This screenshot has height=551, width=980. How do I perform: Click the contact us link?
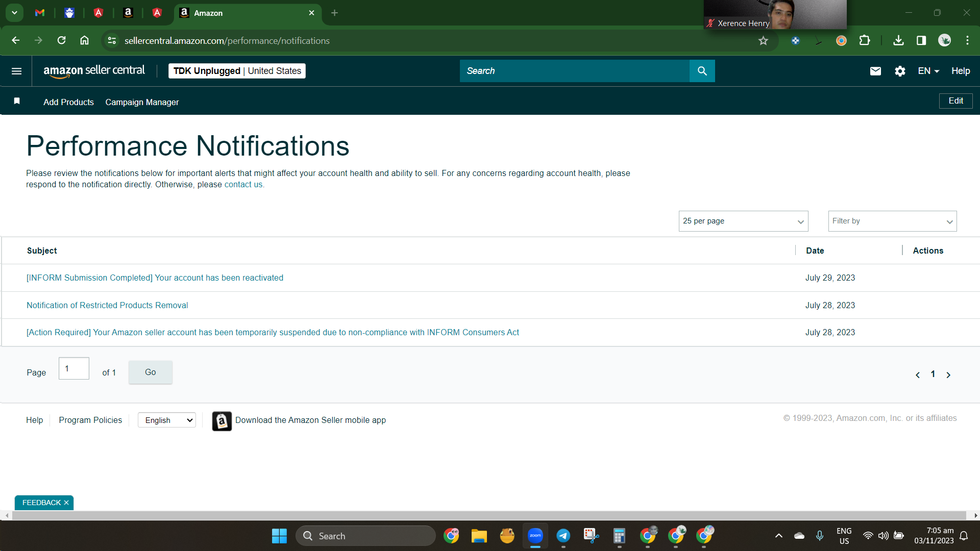243,185
